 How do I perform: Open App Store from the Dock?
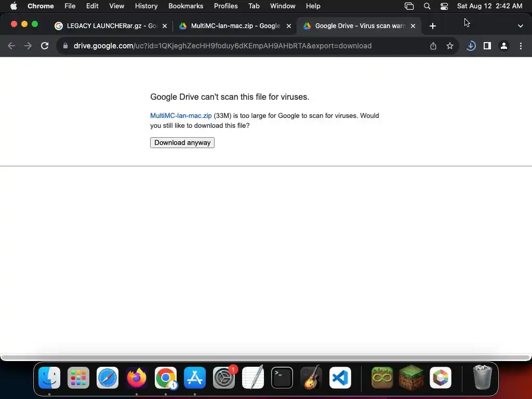(195, 378)
